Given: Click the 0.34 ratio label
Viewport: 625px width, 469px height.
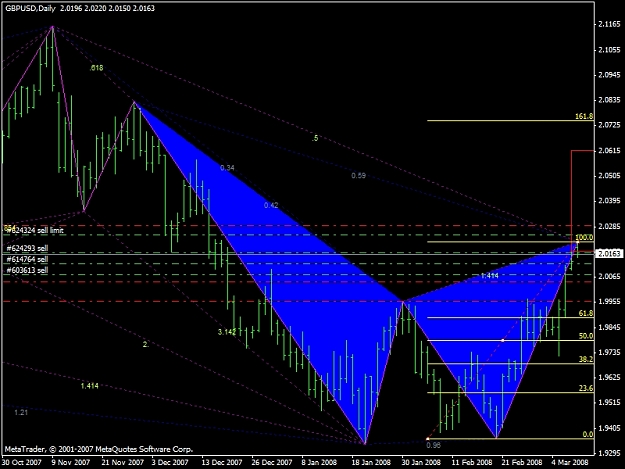Looking at the screenshot, I should (x=227, y=168).
